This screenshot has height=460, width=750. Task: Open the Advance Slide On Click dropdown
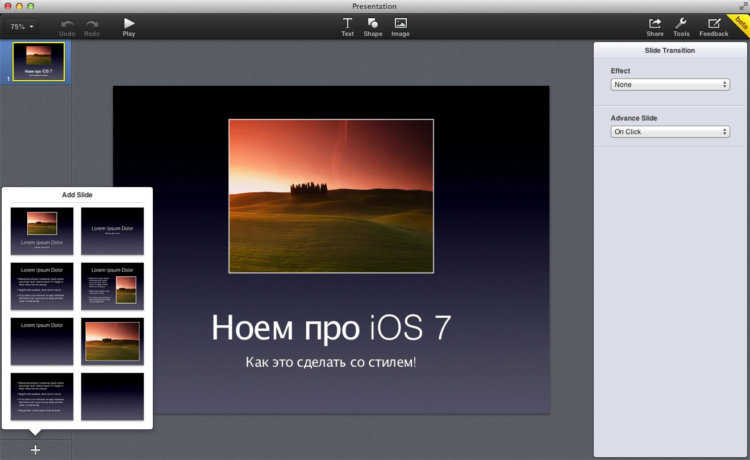pyautogui.click(x=670, y=131)
